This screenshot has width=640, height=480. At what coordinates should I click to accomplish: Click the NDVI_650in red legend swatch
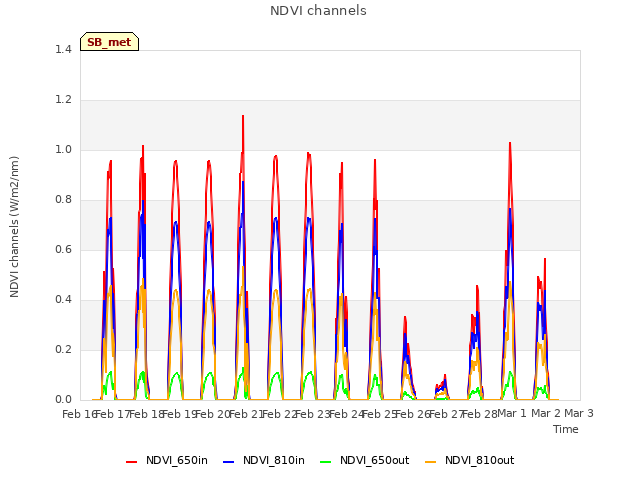pos(131,462)
